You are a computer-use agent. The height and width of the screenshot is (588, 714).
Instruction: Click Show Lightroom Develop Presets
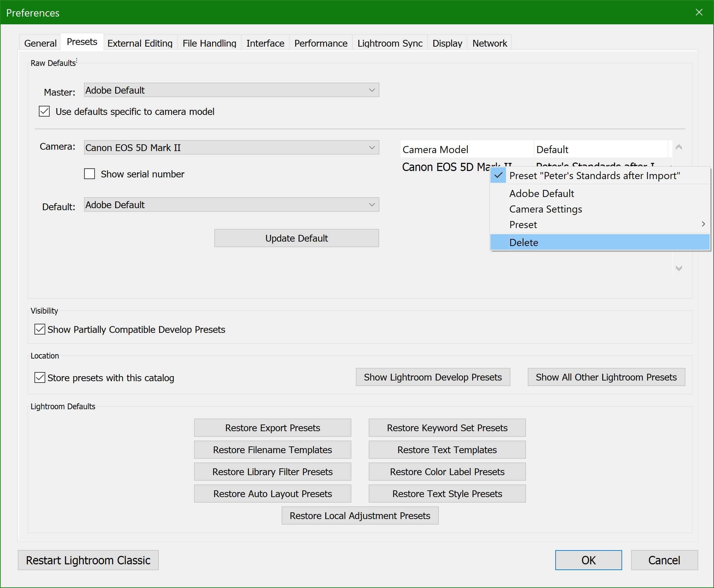(433, 377)
